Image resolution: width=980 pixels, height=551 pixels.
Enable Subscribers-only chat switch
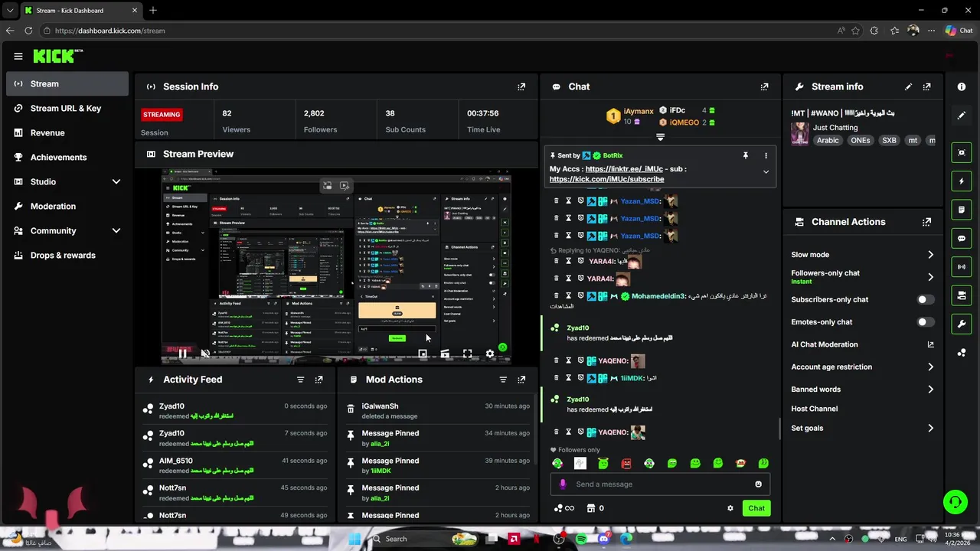pos(925,300)
